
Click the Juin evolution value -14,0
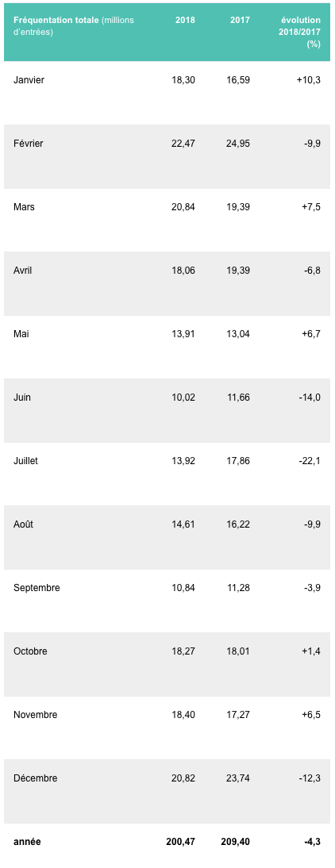[310, 398]
